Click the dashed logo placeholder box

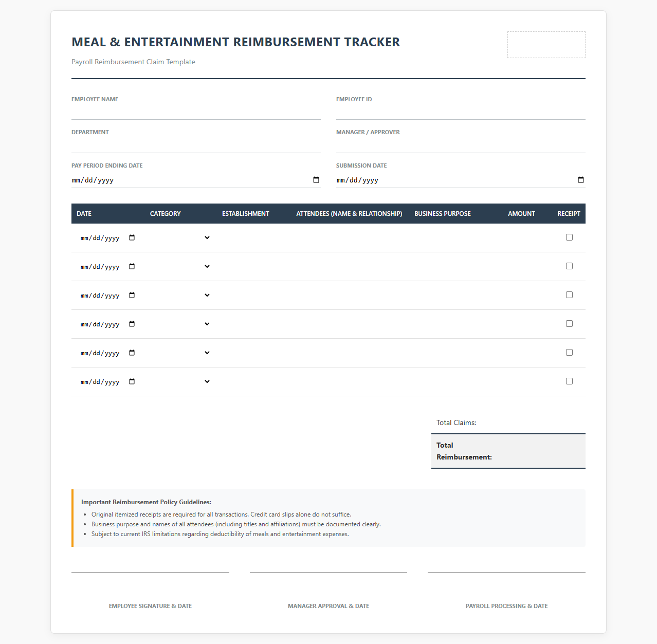tap(546, 45)
